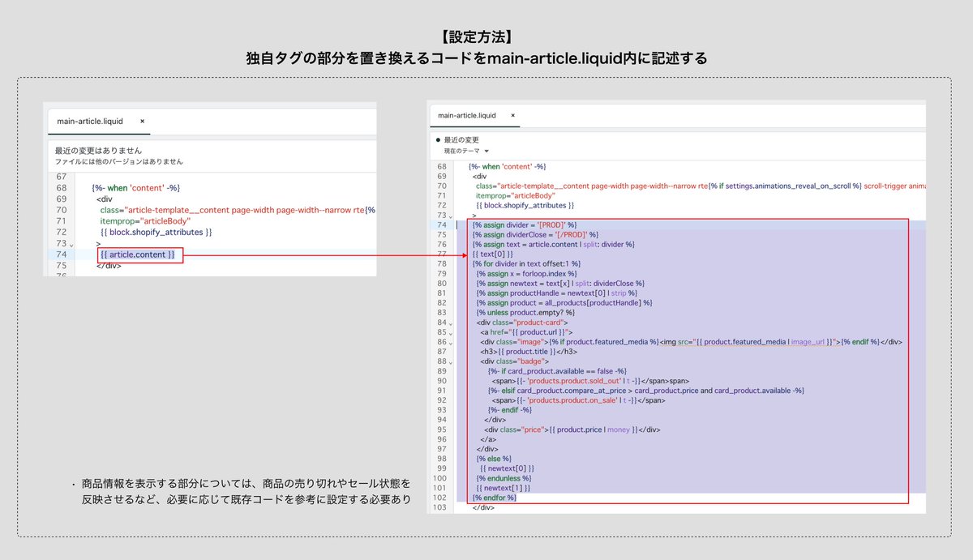Click line number 103 in right editor
This screenshot has width=973, height=560.
(440, 507)
